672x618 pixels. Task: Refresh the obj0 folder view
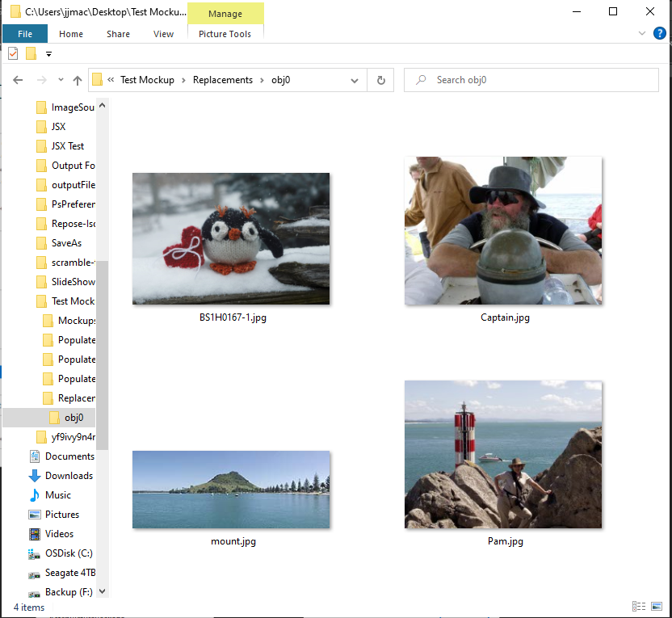(380, 80)
